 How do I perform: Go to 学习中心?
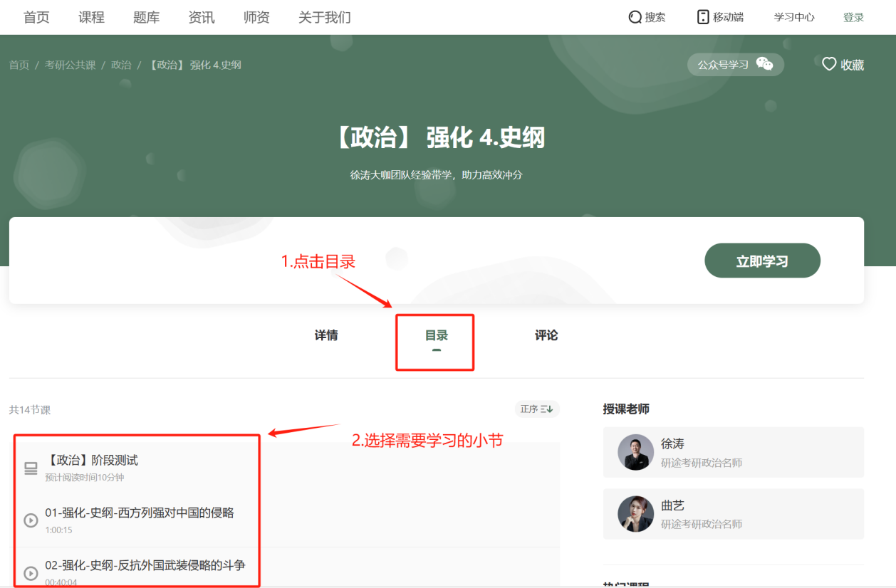pos(794,17)
